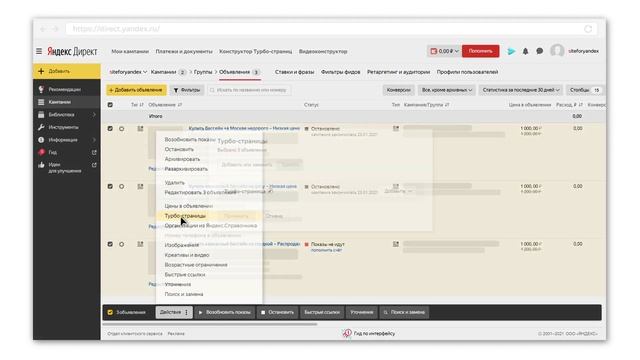Open the hamburger menu beside Яндекс Директ

(39, 51)
